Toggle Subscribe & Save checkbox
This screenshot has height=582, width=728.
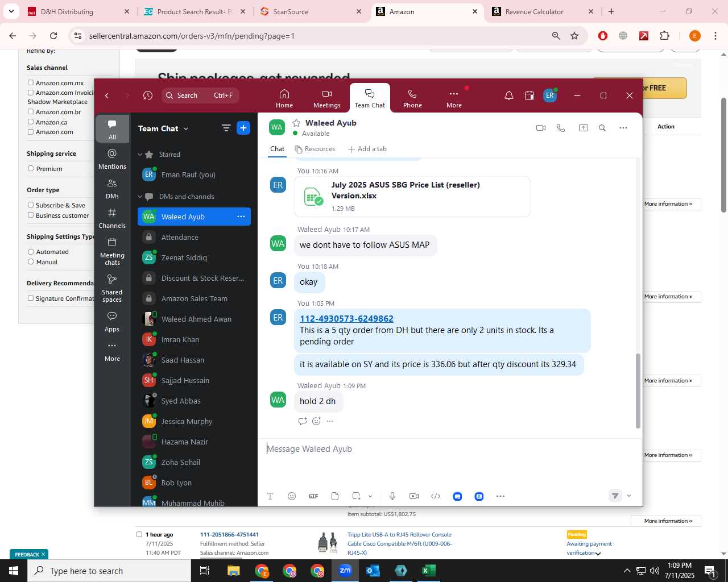(31, 205)
